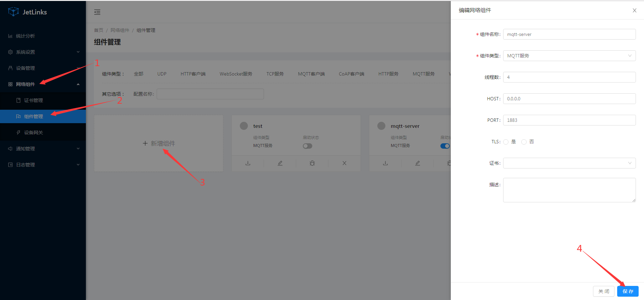Select the TCP服务 component type filter
The height and width of the screenshot is (300, 644).
click(x=275, y=74)
